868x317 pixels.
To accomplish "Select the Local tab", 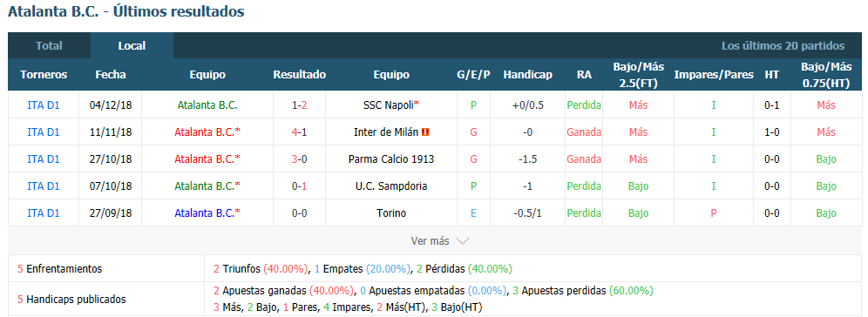I will (x=132, y=46).
